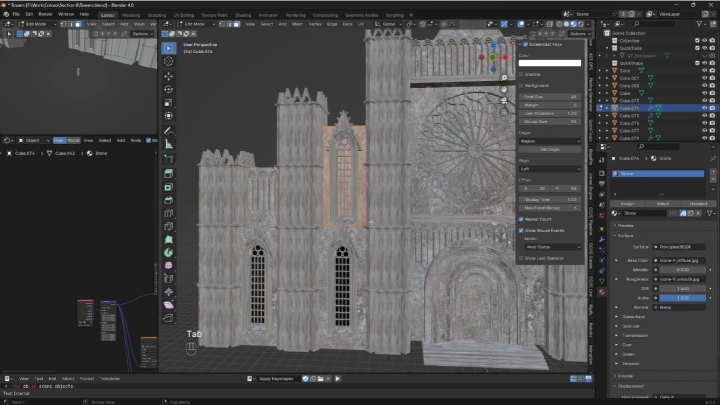The image size is (720, 405).
Task: Open the Align Left dropdown
Action: pos(550,169)
